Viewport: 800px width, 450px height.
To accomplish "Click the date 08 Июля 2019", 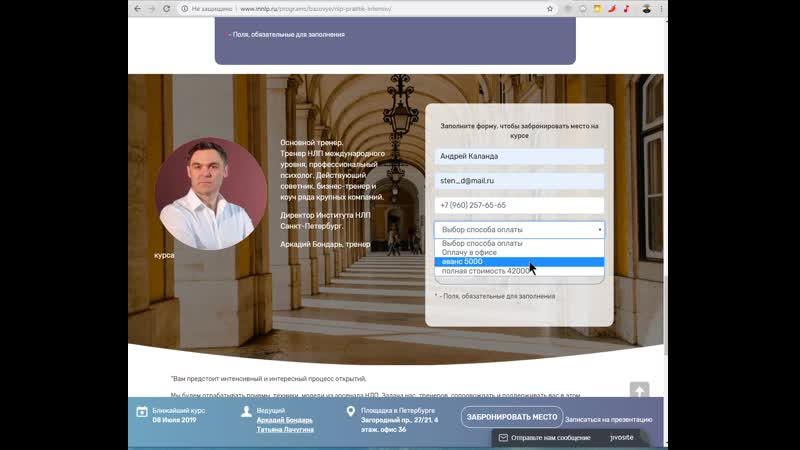I will [174, 420].
